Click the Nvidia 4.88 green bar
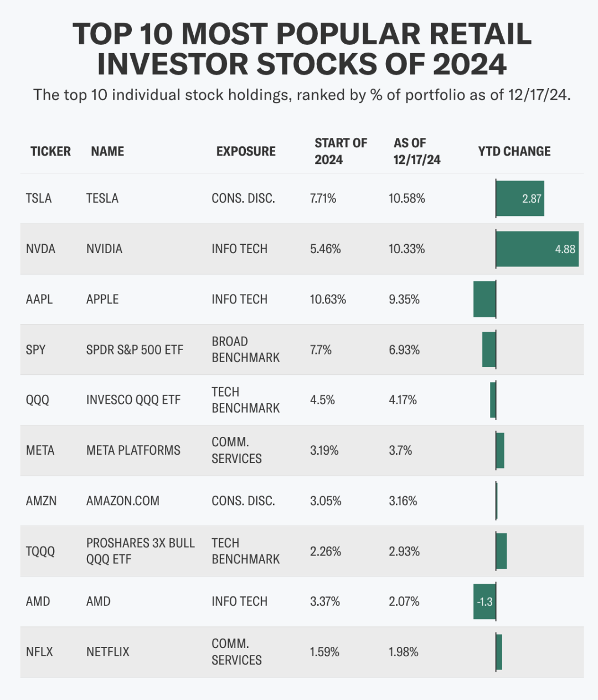Image resolution: width=598 pixels, height=700 pixels. [537, 249]
